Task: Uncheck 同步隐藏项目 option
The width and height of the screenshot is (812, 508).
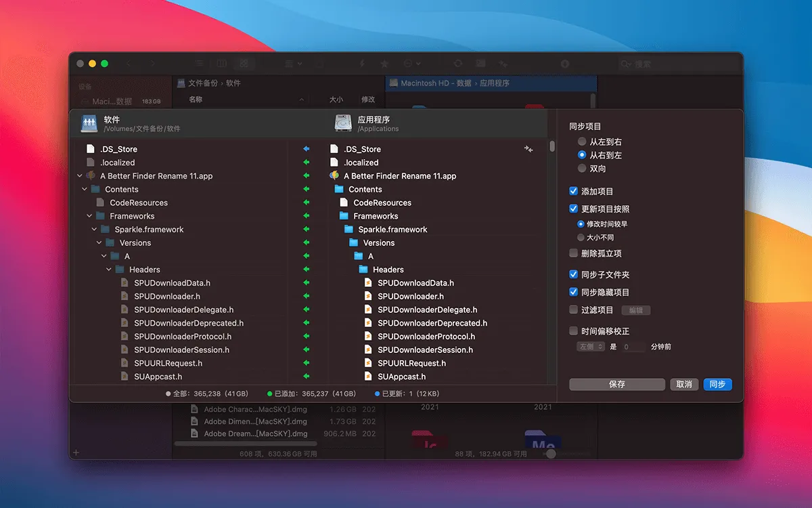Action: click(574, 293)
